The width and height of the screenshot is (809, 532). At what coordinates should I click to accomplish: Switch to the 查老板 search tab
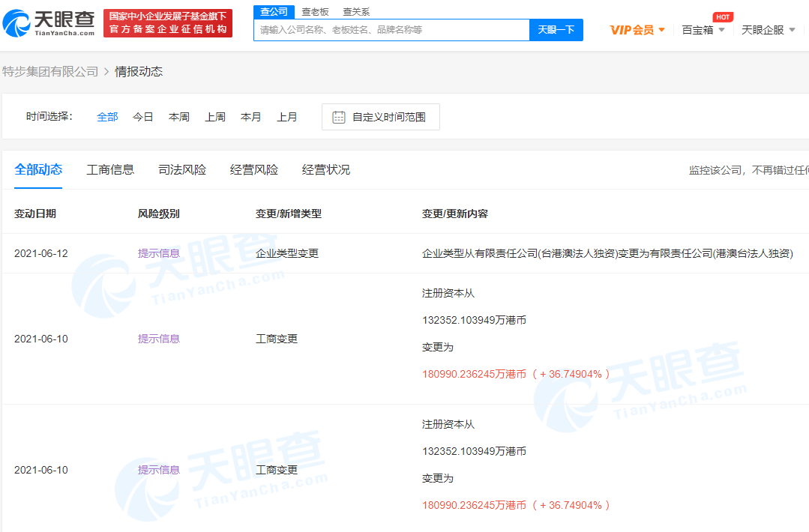point(315,12)
